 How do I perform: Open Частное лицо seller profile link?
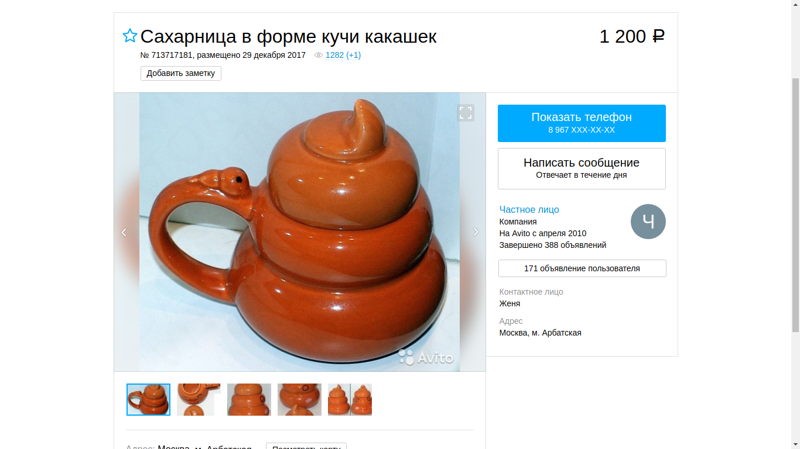pos(529,209)
